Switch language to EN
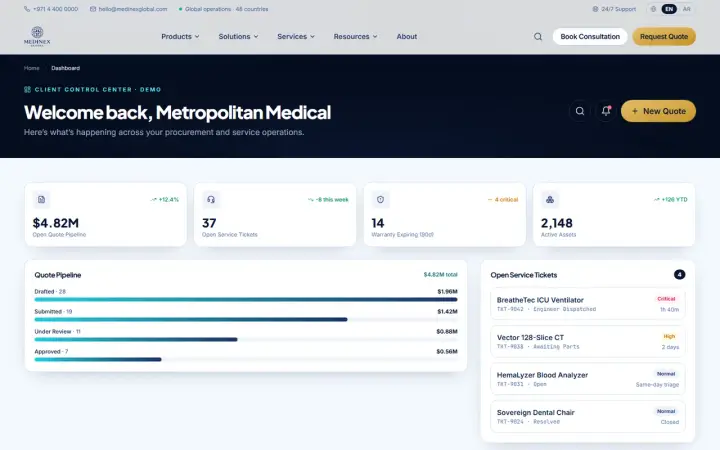This screenshot has height=450, width=720. (x=669, y=9)
